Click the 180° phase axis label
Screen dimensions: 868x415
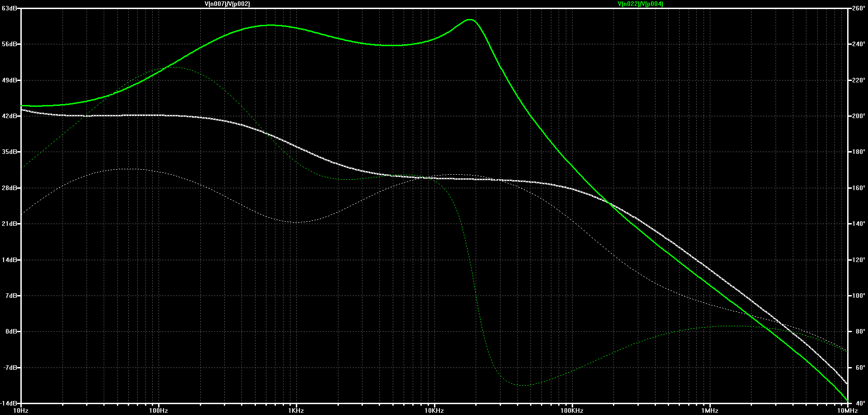(858, 152)
